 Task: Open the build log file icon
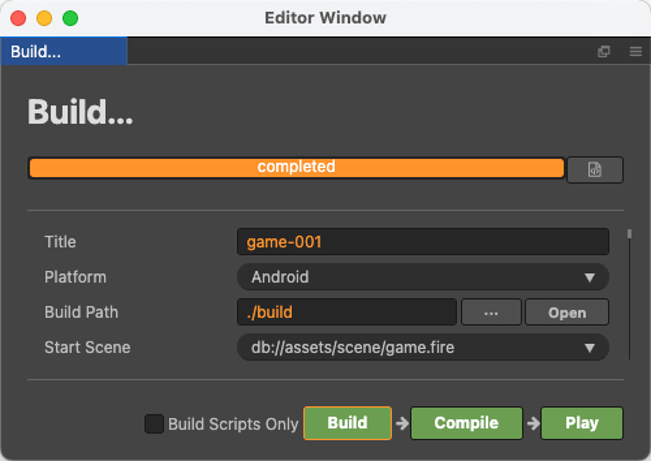(594, 170)
